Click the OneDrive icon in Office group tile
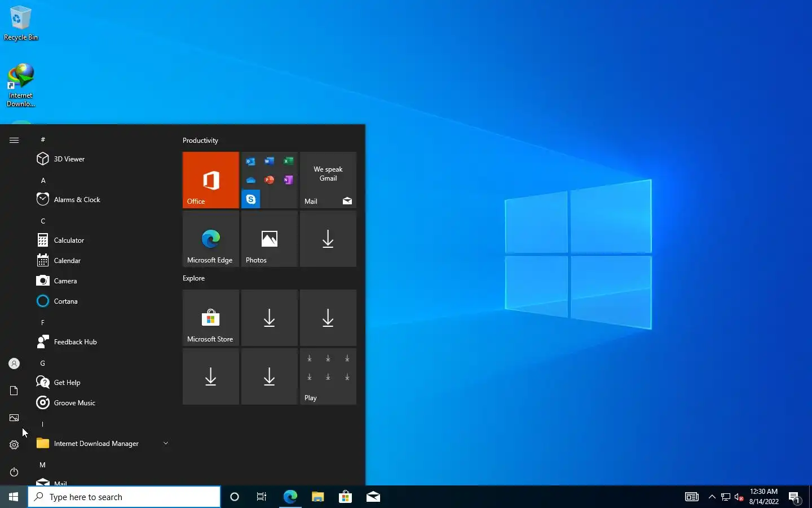Screen dimensions: 812x508 (x=251, y=180)
